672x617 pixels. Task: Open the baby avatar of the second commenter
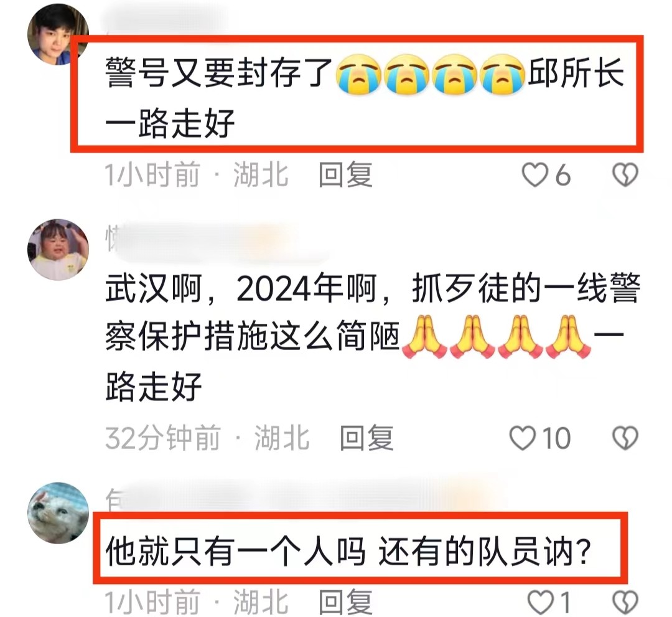(58, 250)
